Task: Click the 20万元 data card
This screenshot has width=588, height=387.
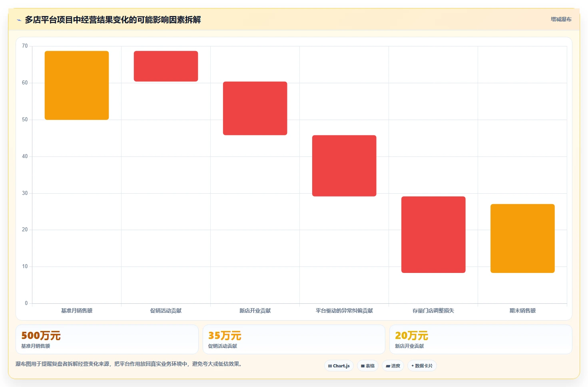Action: click(481, 339)
